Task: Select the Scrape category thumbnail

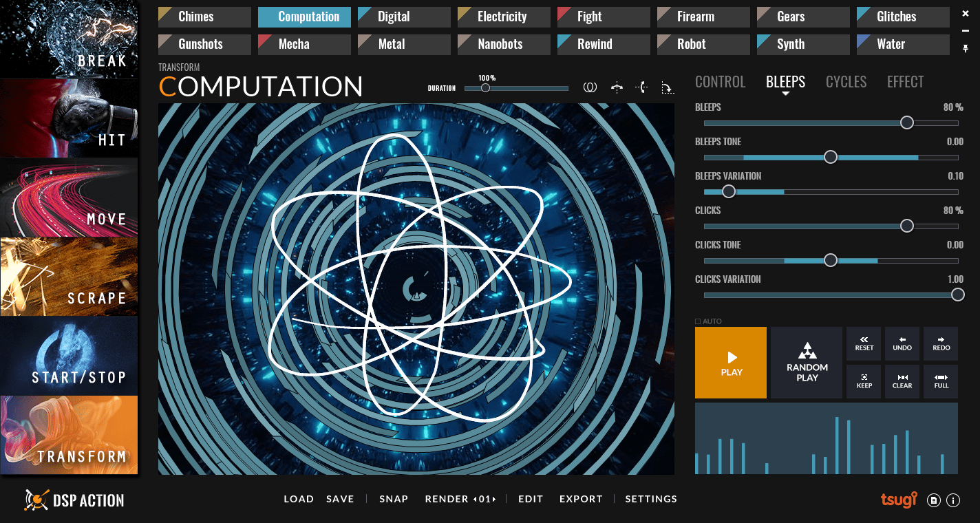Action: coord(69,277)
